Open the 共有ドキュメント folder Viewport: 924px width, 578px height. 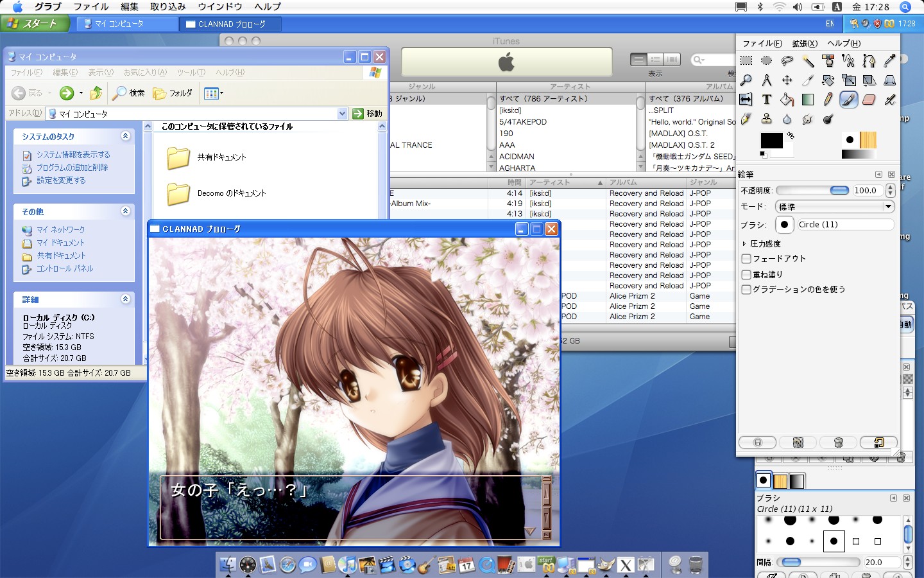click(x=221, y=157)
